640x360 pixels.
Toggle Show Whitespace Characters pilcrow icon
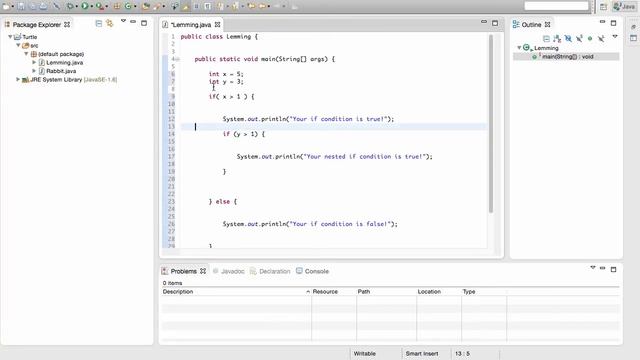tap(207, 6)
